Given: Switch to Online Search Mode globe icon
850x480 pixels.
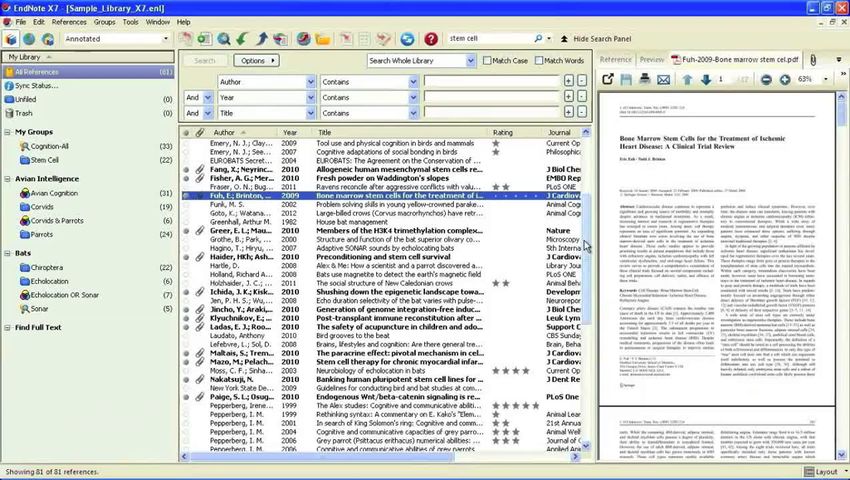Looking at the screenshot, I should (29, 39).
